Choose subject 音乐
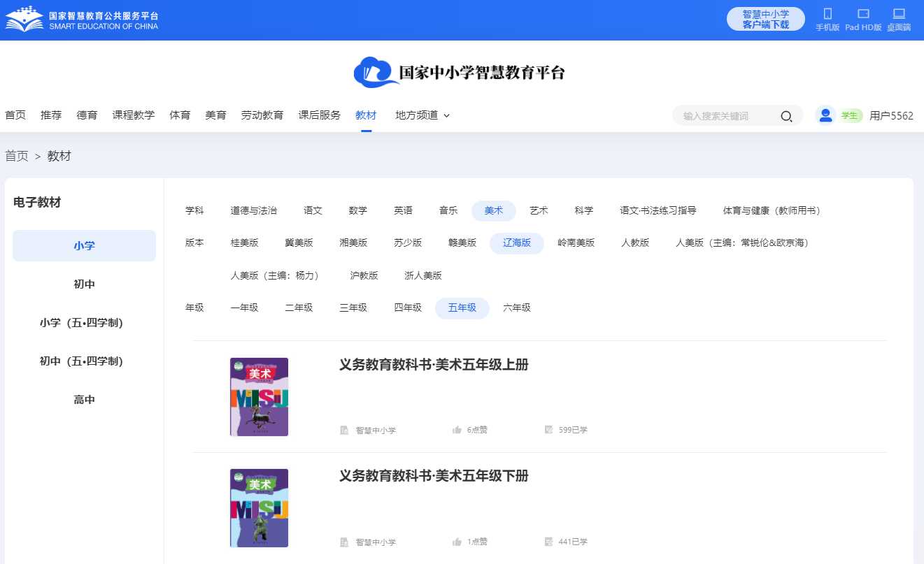 point(448,210)
